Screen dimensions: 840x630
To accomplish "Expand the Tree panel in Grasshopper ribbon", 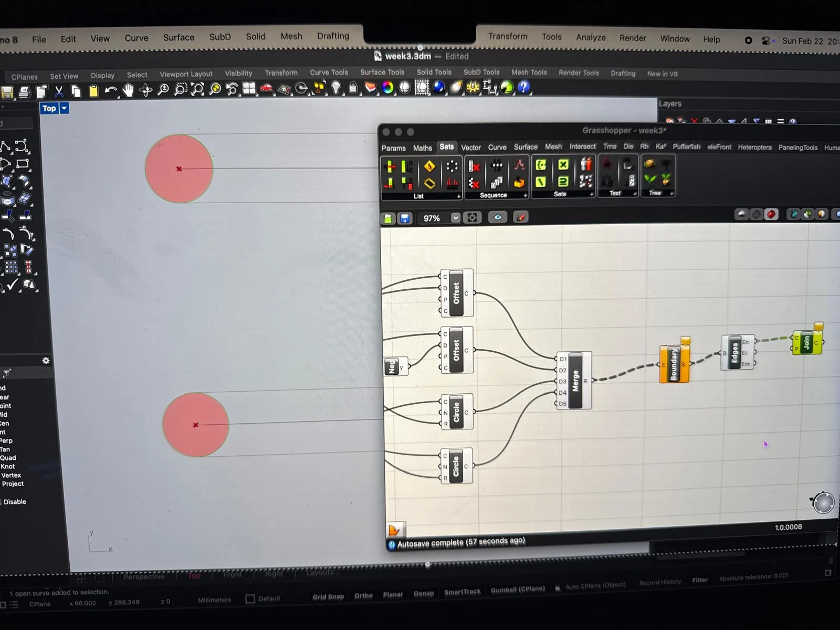I will pos(671,193).
